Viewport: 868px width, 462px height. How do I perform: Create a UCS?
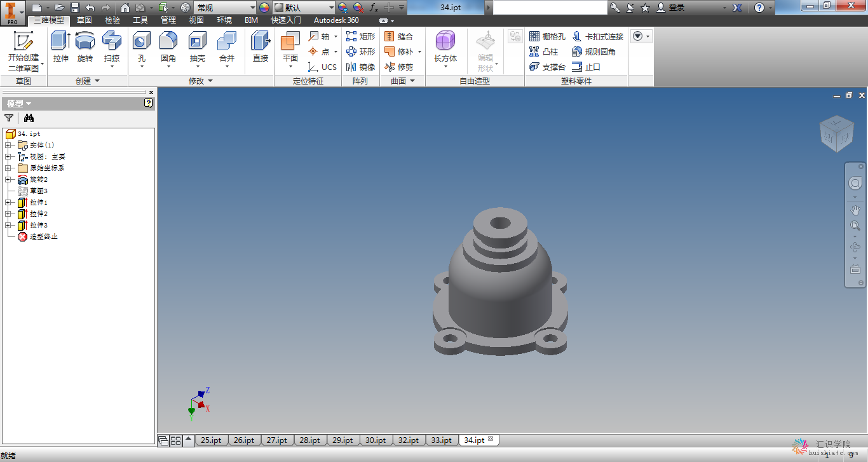(323, 67)
